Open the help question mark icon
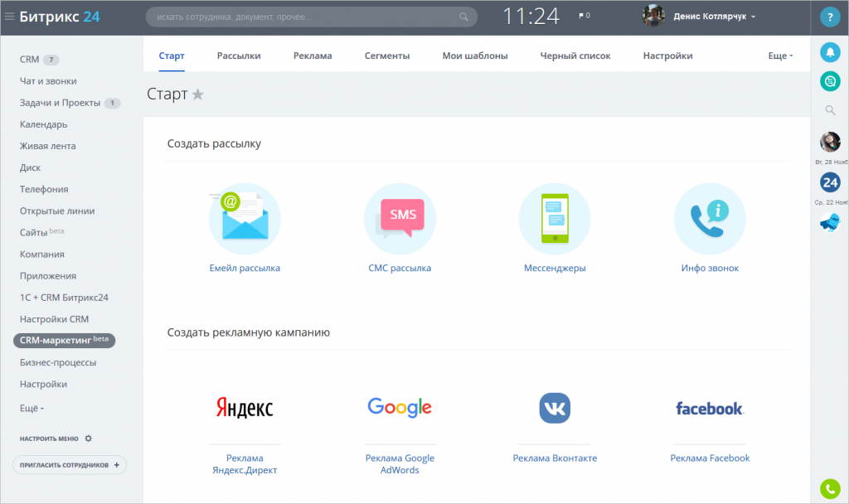 click(x=829, y=17)
